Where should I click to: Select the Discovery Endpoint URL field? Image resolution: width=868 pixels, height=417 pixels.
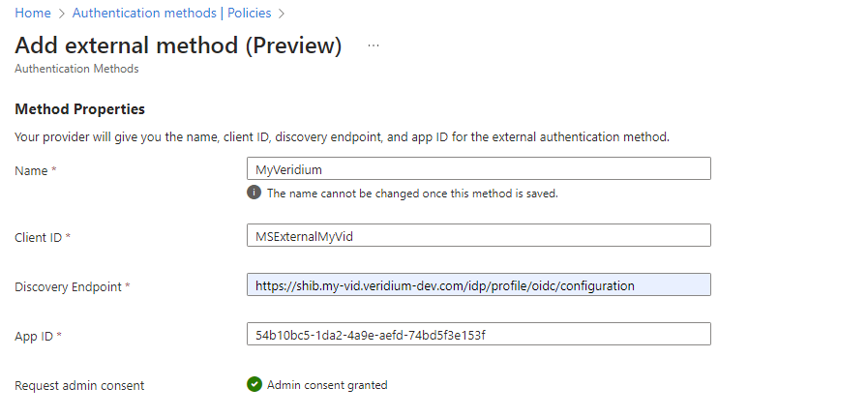click(478, 285)
